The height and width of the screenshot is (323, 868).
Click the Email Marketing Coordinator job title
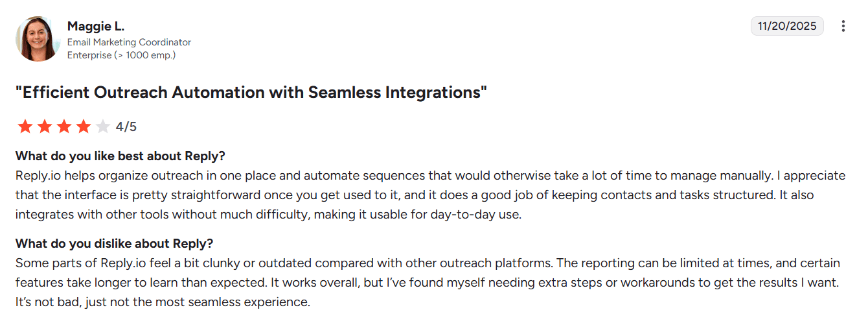[129, 42]
